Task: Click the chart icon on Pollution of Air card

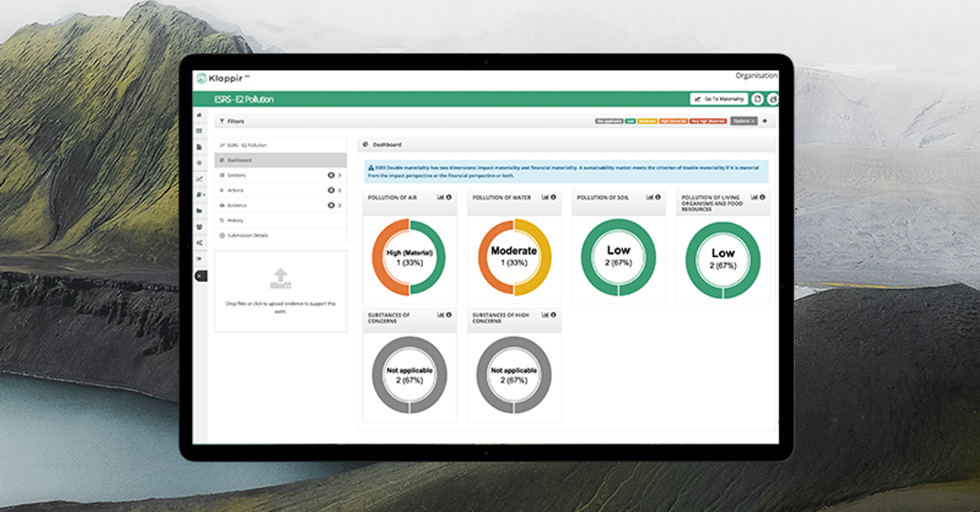Action: pyautogui.click(x=439, y=197)
